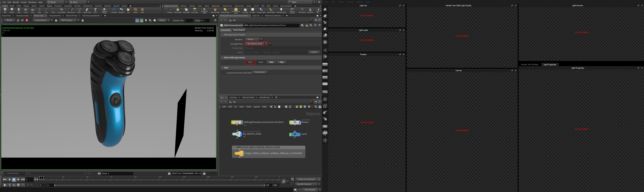The image size is (644, 192).
Task: Click the Shaver object node icon
Action: [x=295, y=122]
